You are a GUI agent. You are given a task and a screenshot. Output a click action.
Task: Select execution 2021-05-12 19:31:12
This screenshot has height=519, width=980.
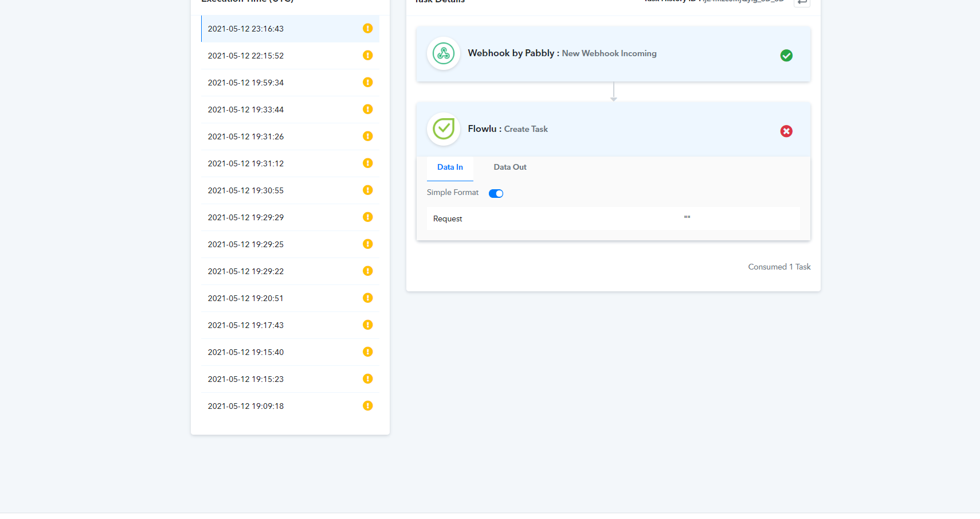(290, 163)
